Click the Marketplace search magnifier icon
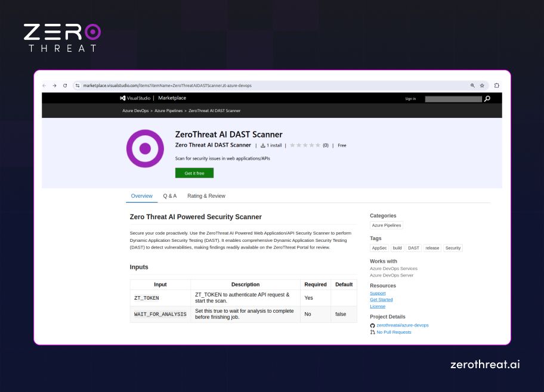Viewport: 544px width, 392px height. point(487,99)
